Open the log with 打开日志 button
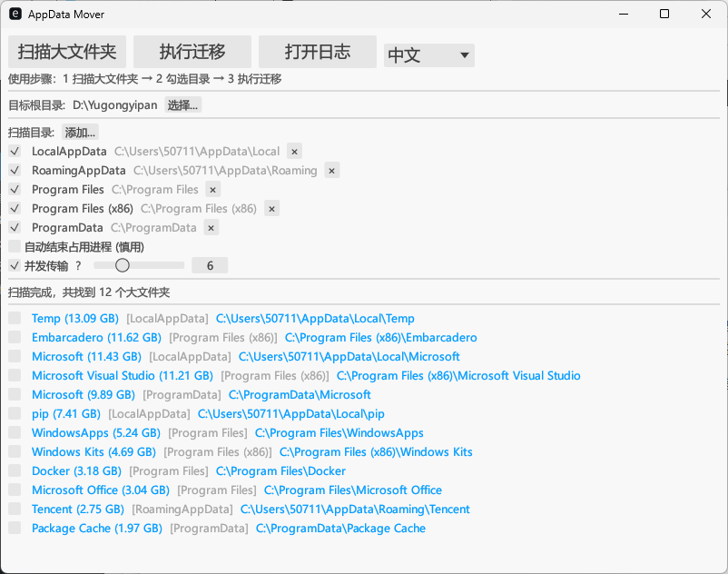Viewport: 728px width, 574px height. (x=317, y=52)
